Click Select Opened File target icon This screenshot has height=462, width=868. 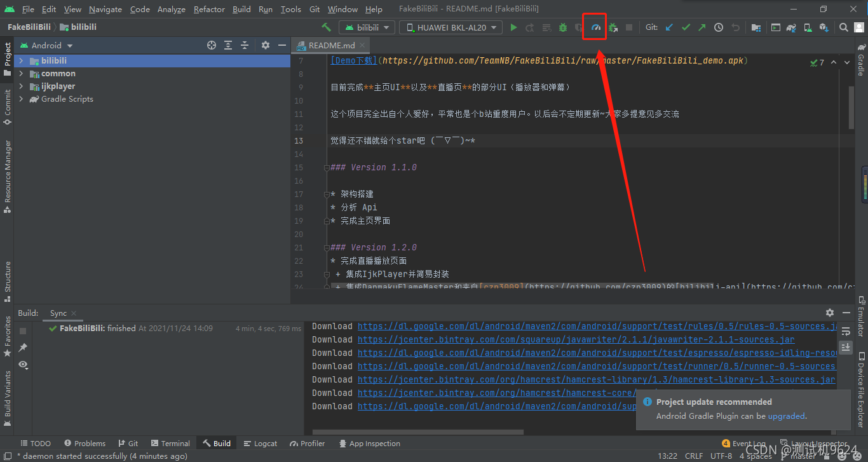coord(212,45)
